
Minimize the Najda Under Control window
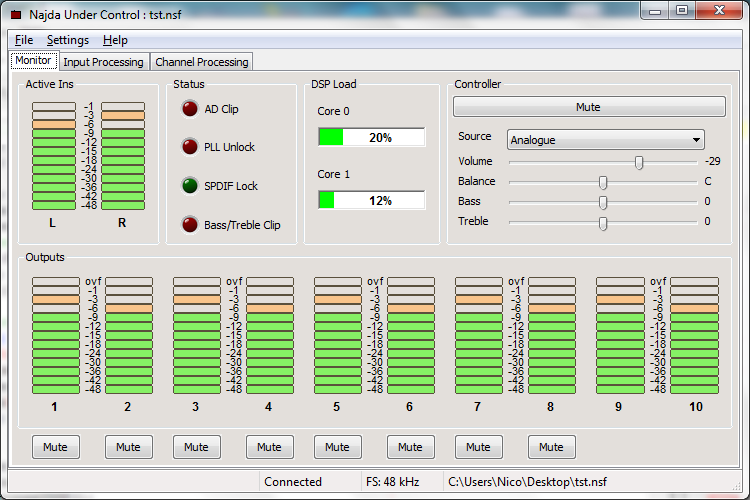click(x=655, y=11)
